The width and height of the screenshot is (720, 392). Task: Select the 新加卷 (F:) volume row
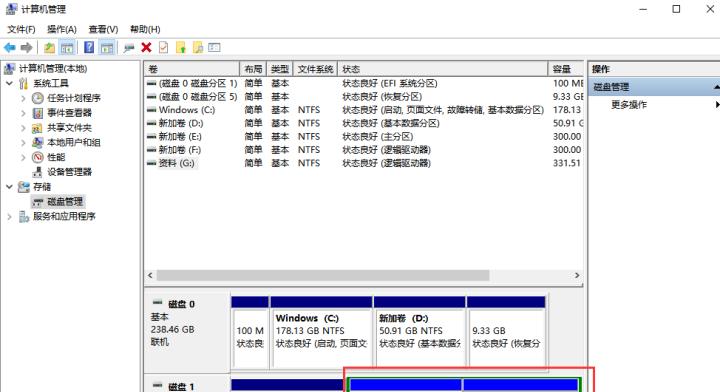364,150
